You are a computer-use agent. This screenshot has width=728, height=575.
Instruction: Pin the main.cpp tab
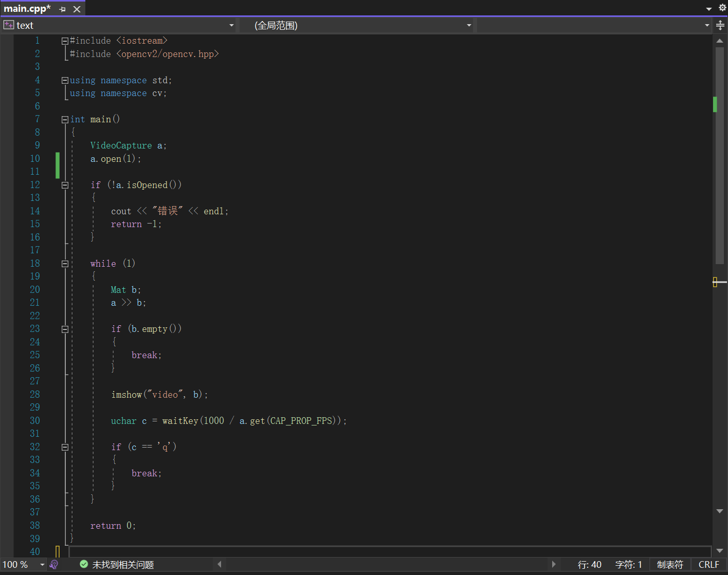pos(63,9)
